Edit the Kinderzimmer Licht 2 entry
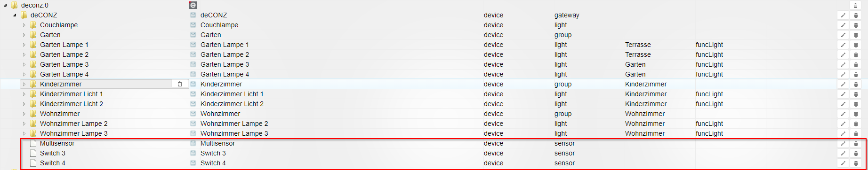The width and height of the screenshot is (868, 170). click(x=843, y=104)
